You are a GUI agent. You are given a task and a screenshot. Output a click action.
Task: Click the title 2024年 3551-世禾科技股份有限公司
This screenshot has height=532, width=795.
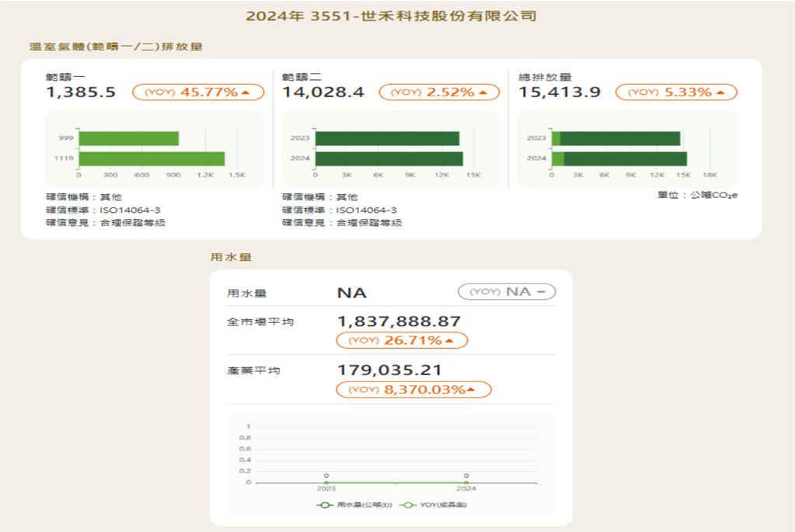coord(392,16)
